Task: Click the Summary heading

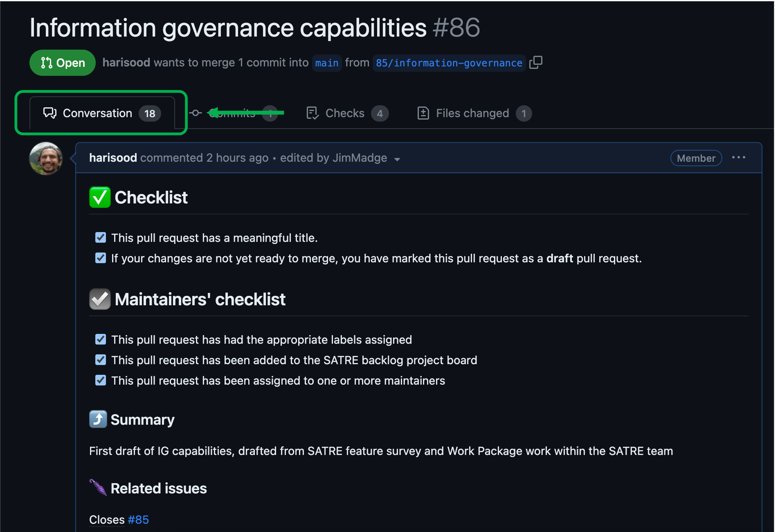Action: (142, 420)
